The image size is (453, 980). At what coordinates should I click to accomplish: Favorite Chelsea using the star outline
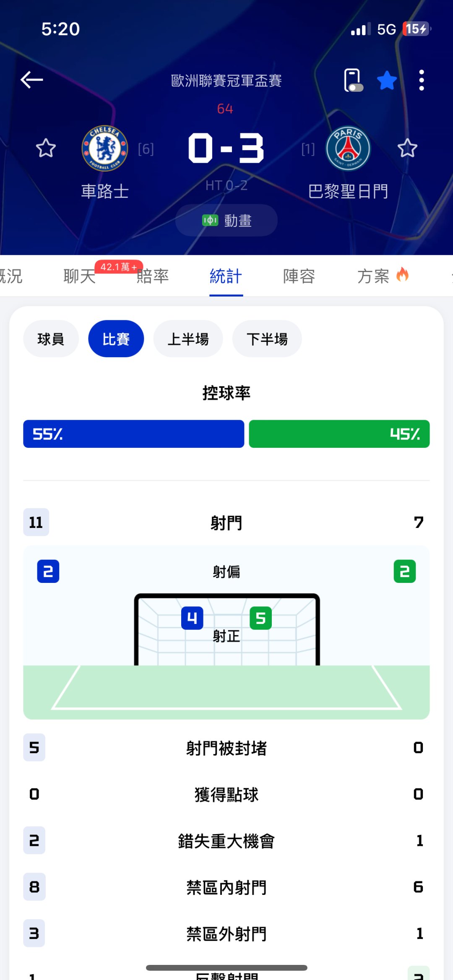(x=46, y=148)
